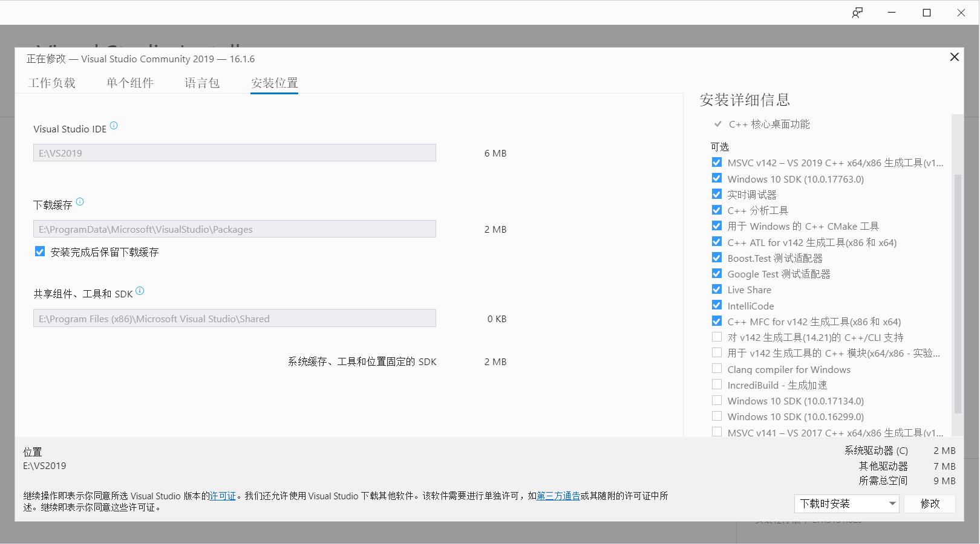Screen dimensions: 980x544
Task: Click the installation details scrollbar
Action: 957,293
